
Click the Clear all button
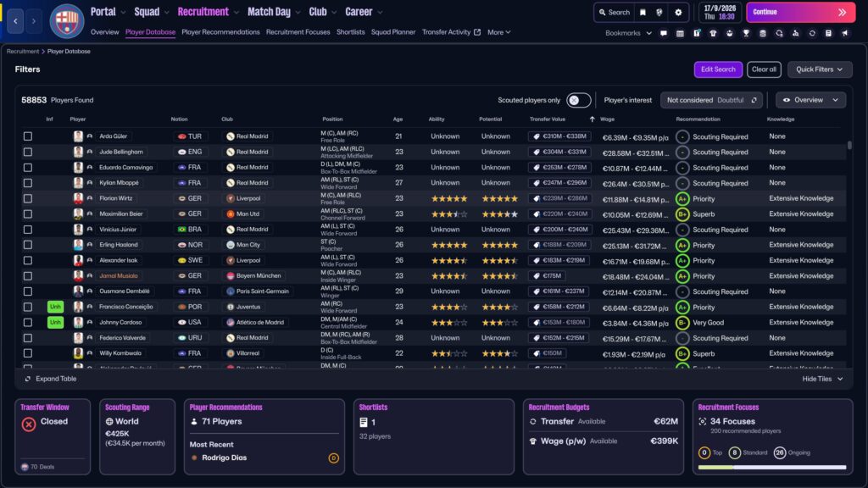coord(764,69)
